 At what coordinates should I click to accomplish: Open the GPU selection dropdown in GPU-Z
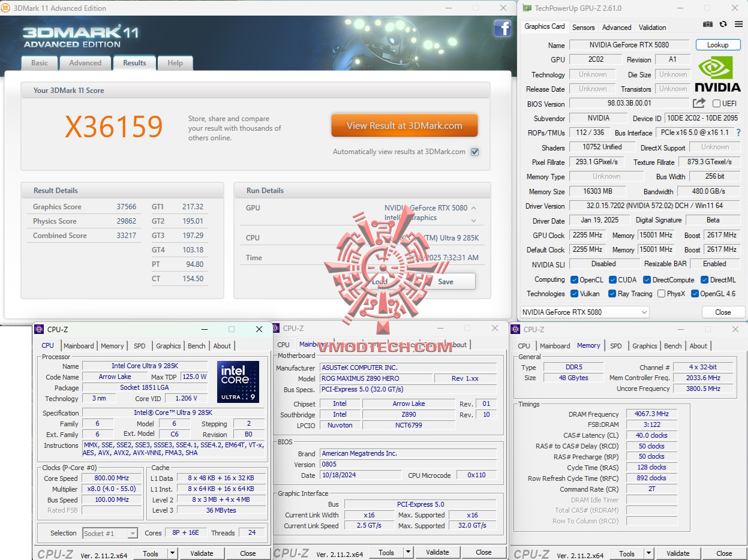[x=584, y=312]
